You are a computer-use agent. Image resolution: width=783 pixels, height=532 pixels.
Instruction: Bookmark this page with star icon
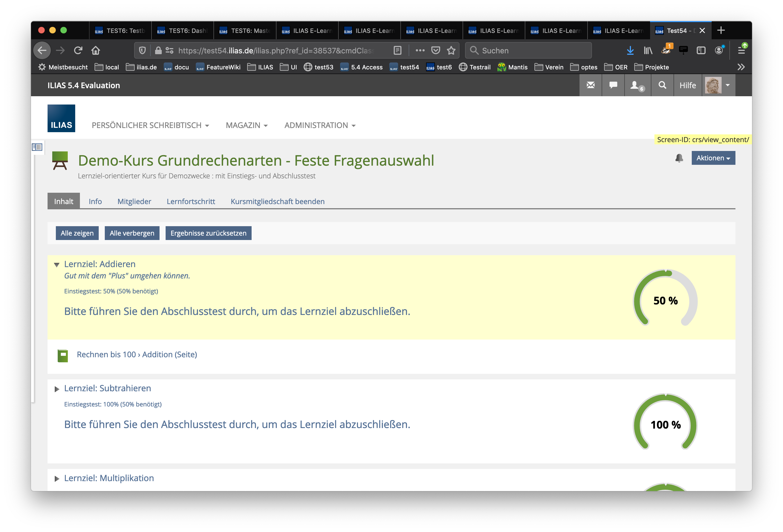451,51
